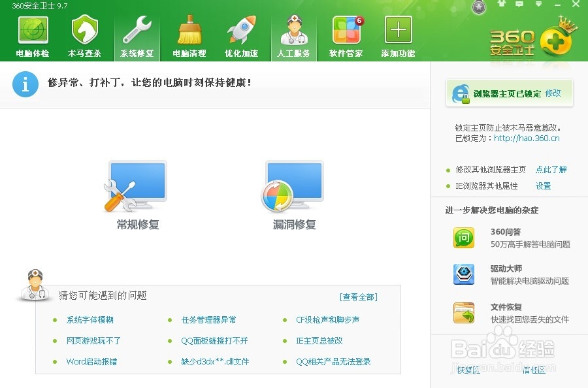Viewport: 588px width, 388px height.
Task: Open 木马查杀 (Trojan Scan)
Action: pyautogui.click(x=84, y=33)
